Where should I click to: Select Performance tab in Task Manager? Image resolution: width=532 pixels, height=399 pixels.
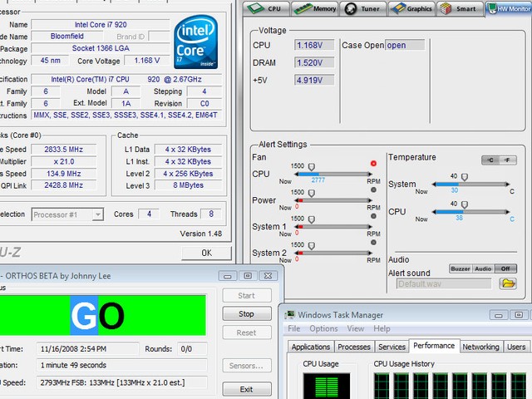[434, 346]
